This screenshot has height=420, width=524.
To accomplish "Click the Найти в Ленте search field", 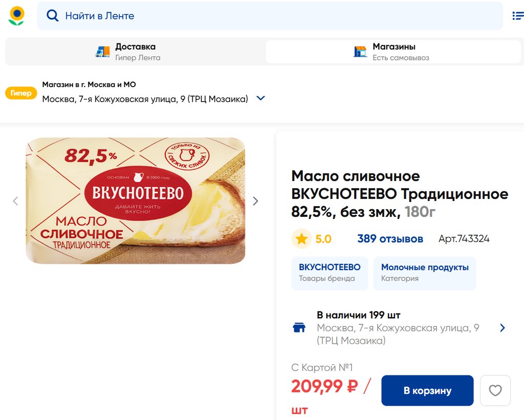I will 276,16.
